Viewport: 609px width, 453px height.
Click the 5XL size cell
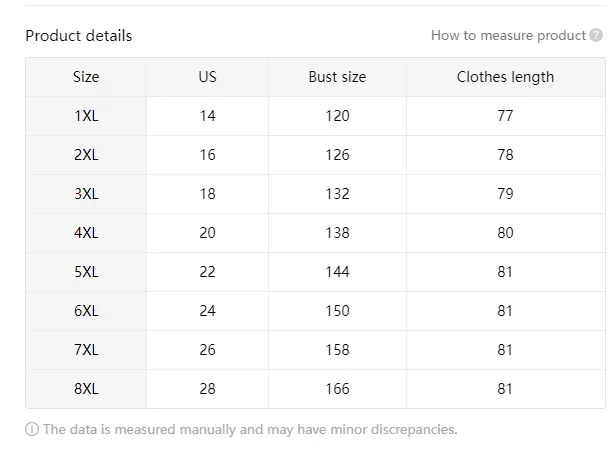86,272
